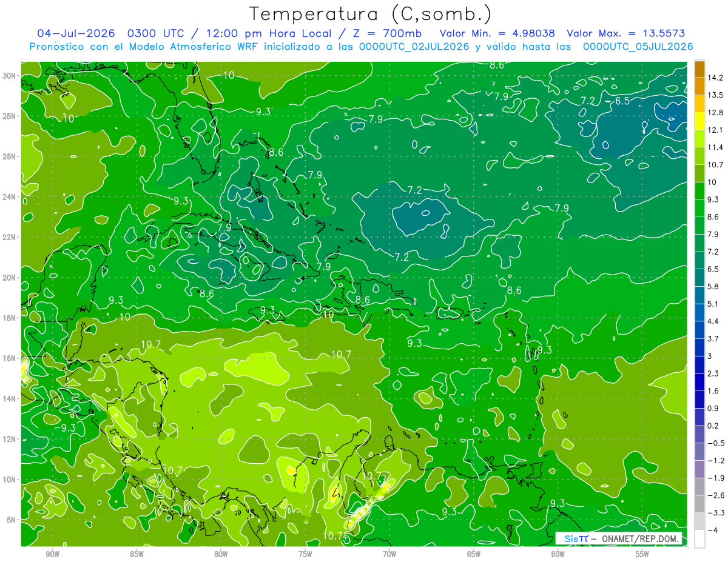Click the "24N" latitude axis label
This screenshot has height=562, width=728.
pyautogui.click(x=8, y=196)
